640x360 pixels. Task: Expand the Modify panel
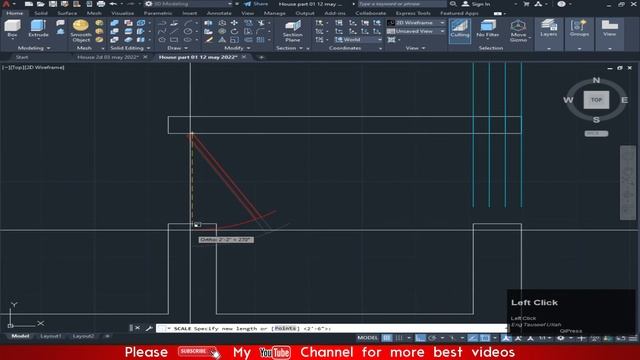coord(237,48)
